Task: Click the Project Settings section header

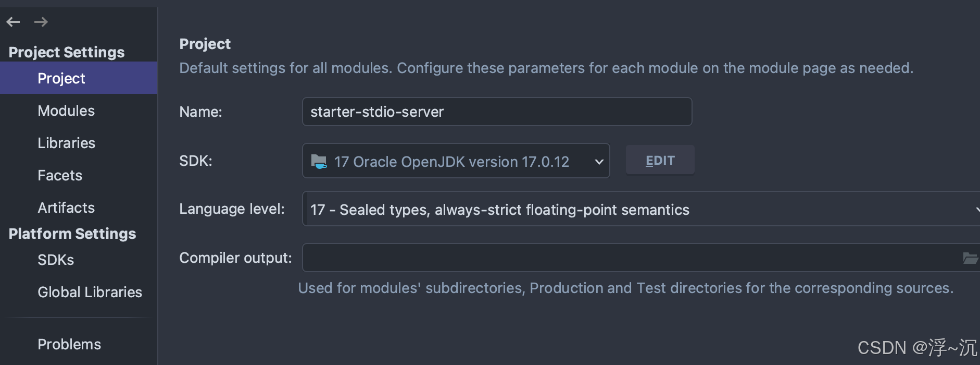Action: click(x=67, y=52)
